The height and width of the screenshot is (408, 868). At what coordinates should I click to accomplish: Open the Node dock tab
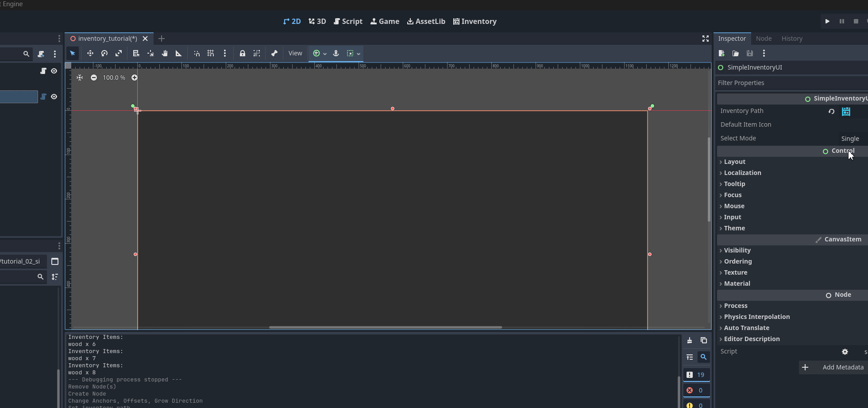764,39
